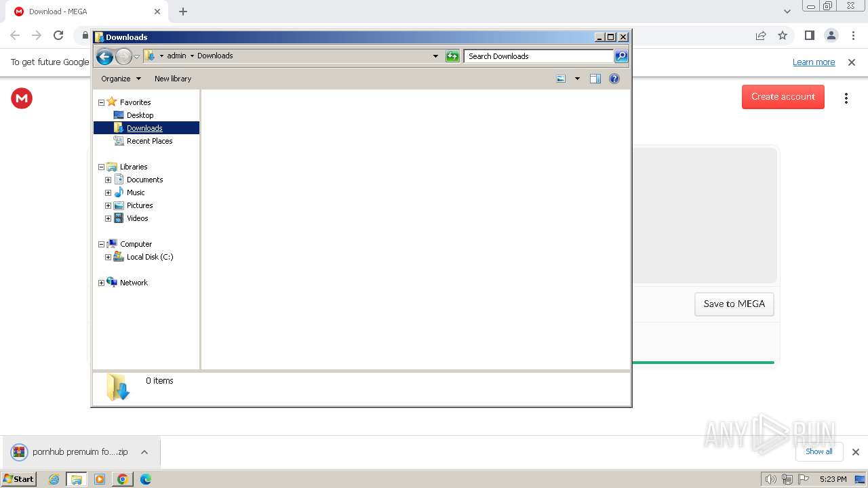
Task: Expand the admin breadcrumb arrow
Action: pyautogui.click(x=192, y=56)
